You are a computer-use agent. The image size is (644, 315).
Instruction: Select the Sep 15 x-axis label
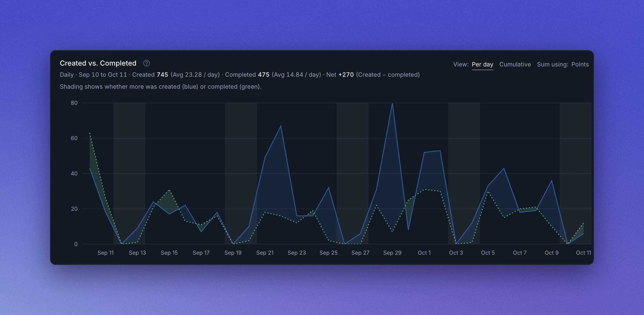point(169,253)
